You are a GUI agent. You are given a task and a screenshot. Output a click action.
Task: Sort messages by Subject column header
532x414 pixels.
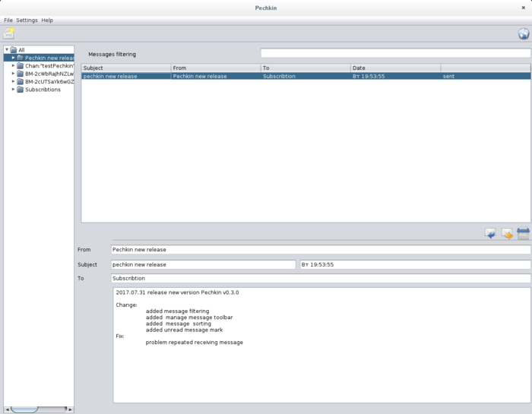tap(125, 68)
